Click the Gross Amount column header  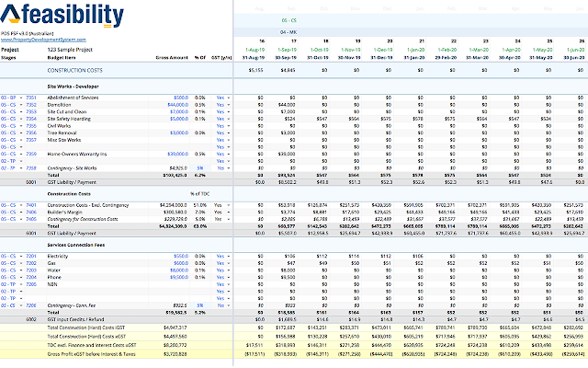click(x=172, y=57)
